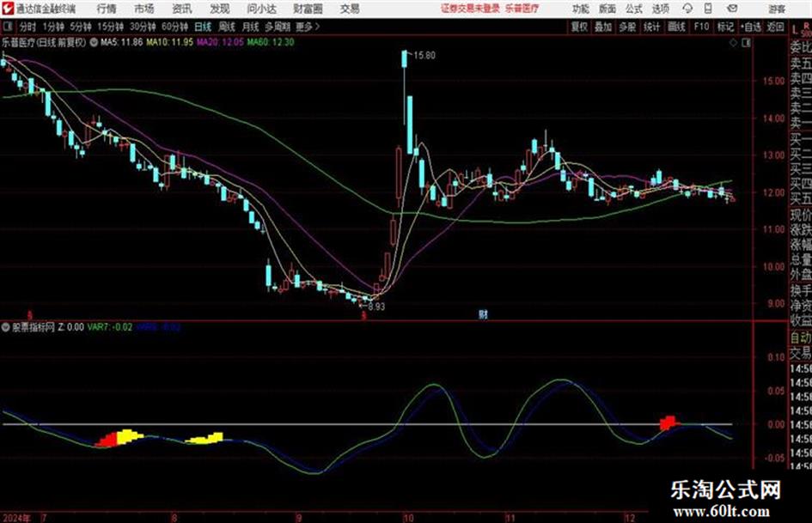Switch to 5分钟 period
The height and width of the screenshot is (523, 812).
coord(81,27)
